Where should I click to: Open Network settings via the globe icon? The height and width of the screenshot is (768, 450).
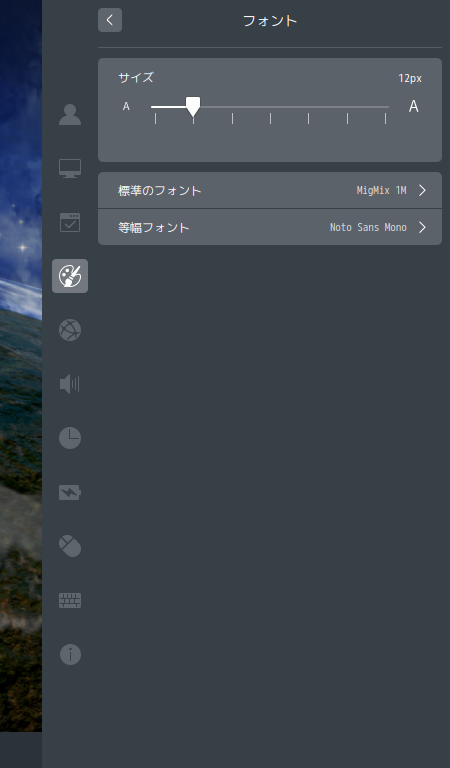[70, 330]
